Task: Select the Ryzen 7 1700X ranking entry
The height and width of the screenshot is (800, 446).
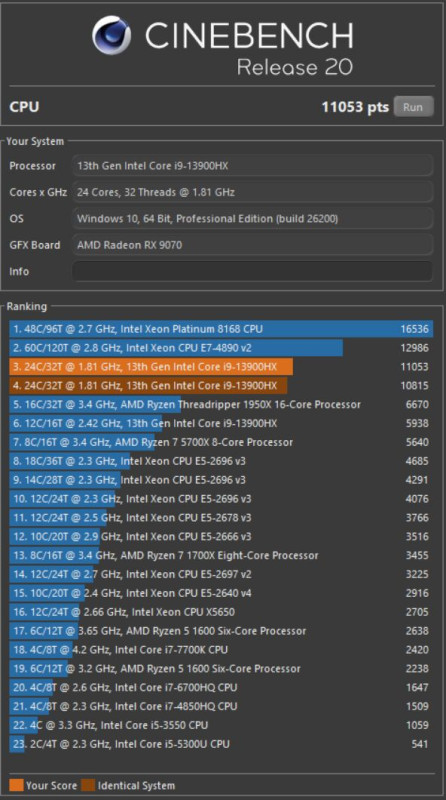Action: [x=221, y=556]
